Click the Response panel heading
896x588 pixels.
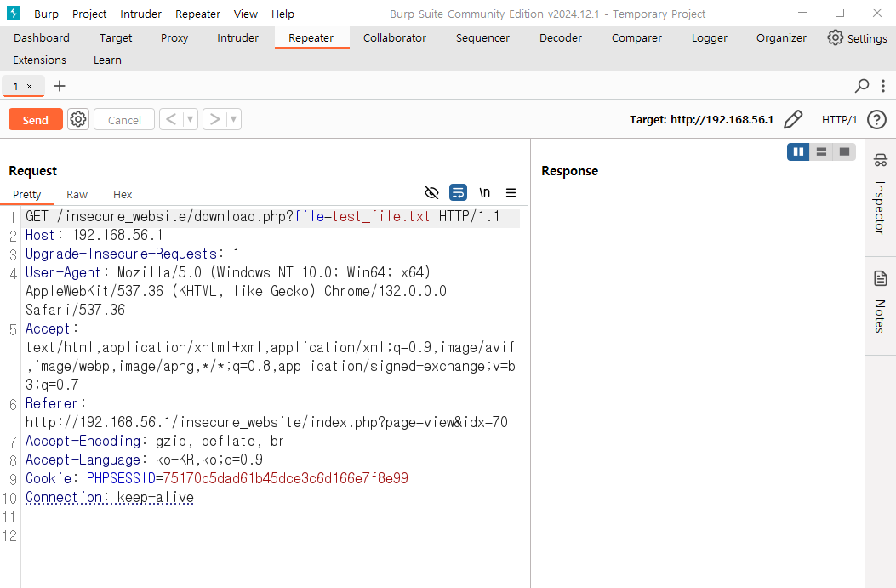pyautogui.click(x=570, y=171)
